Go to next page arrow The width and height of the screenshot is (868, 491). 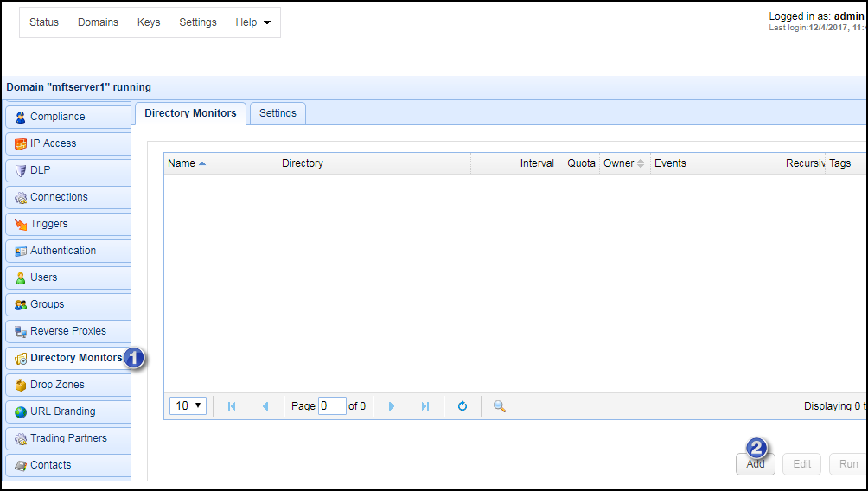click(x=392, y=406)
